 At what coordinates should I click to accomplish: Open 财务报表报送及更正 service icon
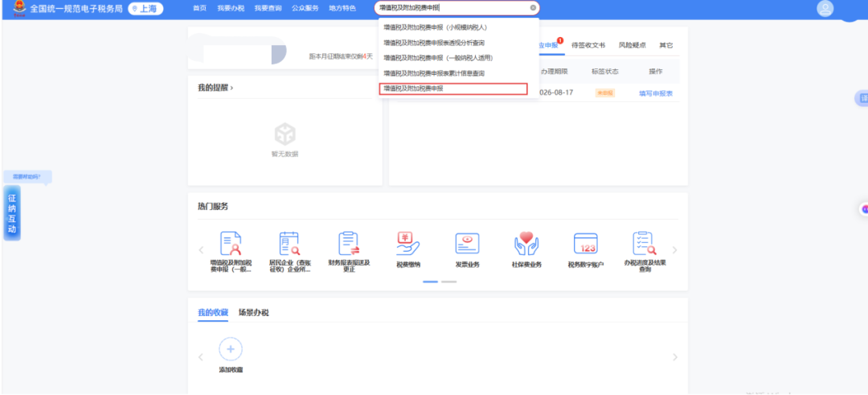click(349, 244)
